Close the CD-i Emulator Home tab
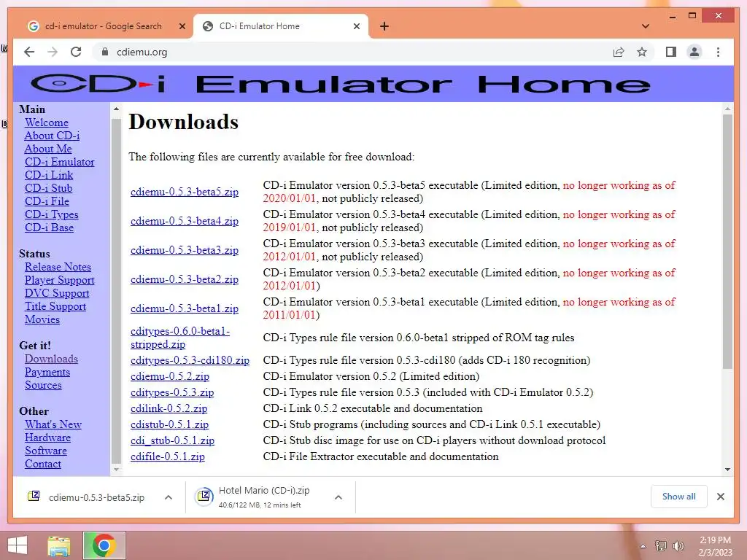 tap(356, 26)
